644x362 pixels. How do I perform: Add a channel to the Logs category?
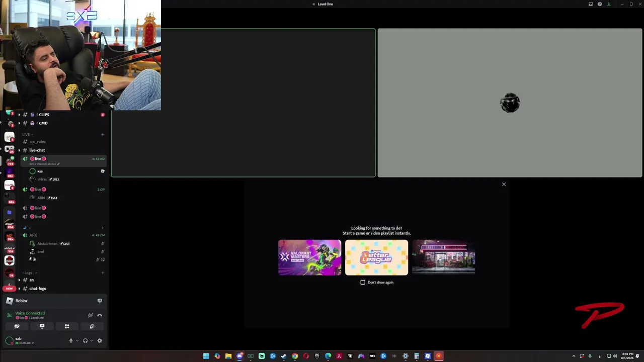click(103, 273)
